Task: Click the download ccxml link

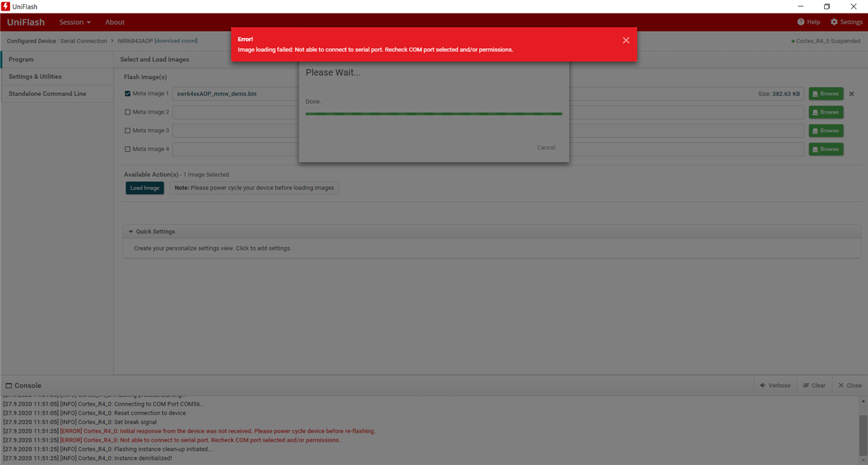Action: pyautogui.click(x=176, y=41)
